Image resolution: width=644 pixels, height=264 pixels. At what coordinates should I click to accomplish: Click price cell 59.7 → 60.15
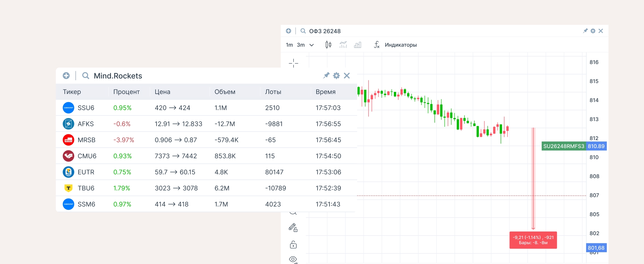coord(175,172)
